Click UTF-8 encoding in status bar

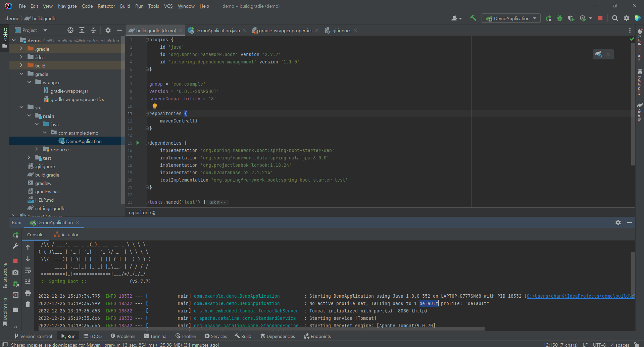(x=599, y=345)
